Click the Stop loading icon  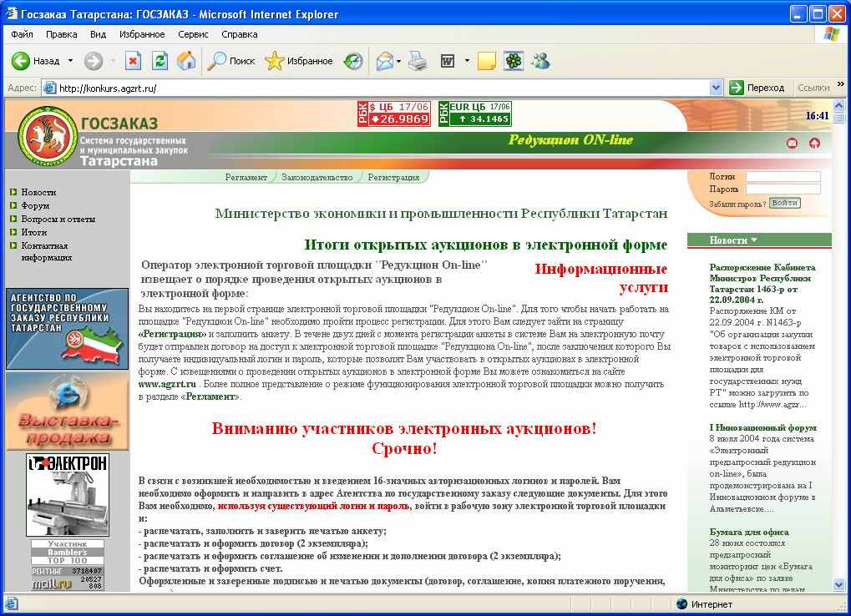tap(133, 61)
